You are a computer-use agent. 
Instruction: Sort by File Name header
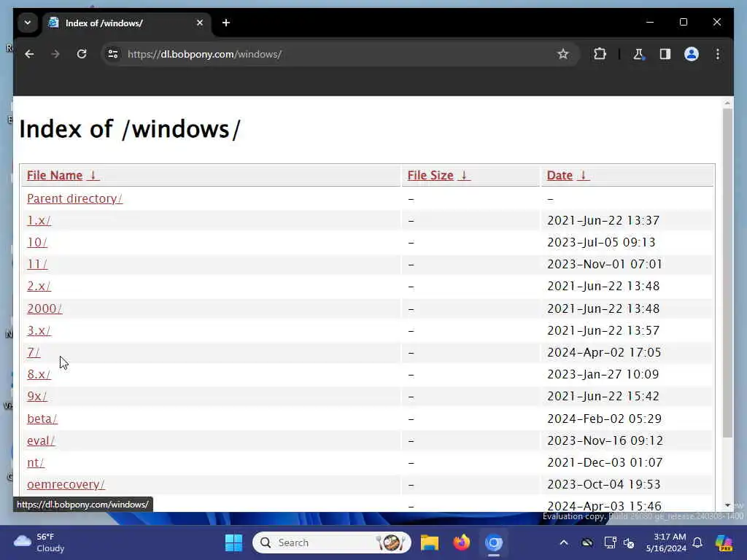55,175
